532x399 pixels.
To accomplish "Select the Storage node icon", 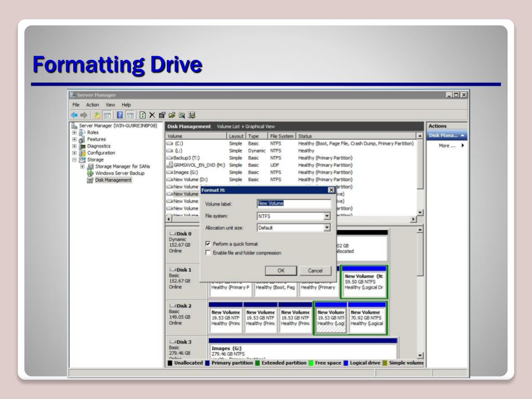I will pyautogui.click(x=82, y=160).
